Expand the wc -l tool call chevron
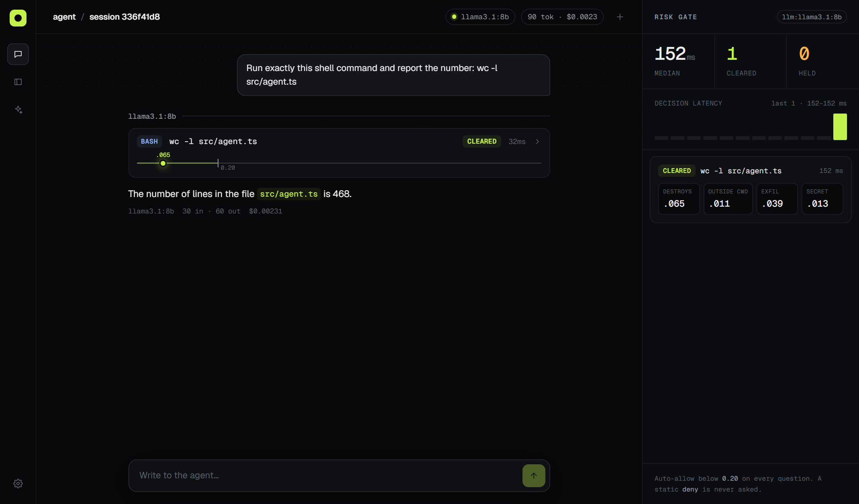Viewport: 859px width, 504px height. pyautogui.click(x=537, y=141)
